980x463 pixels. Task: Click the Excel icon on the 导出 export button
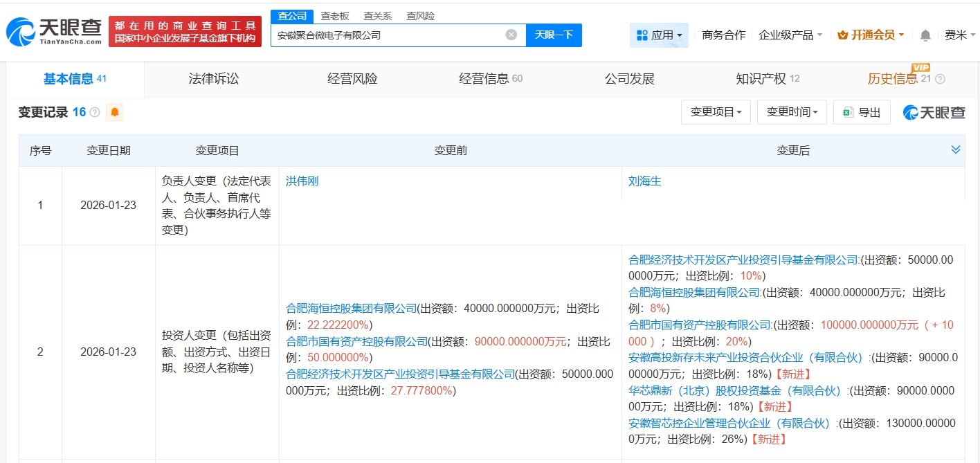[x=848, y=112]
